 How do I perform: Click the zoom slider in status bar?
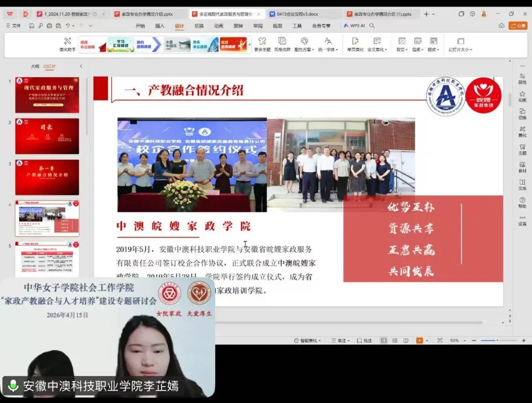click(497, 341)
